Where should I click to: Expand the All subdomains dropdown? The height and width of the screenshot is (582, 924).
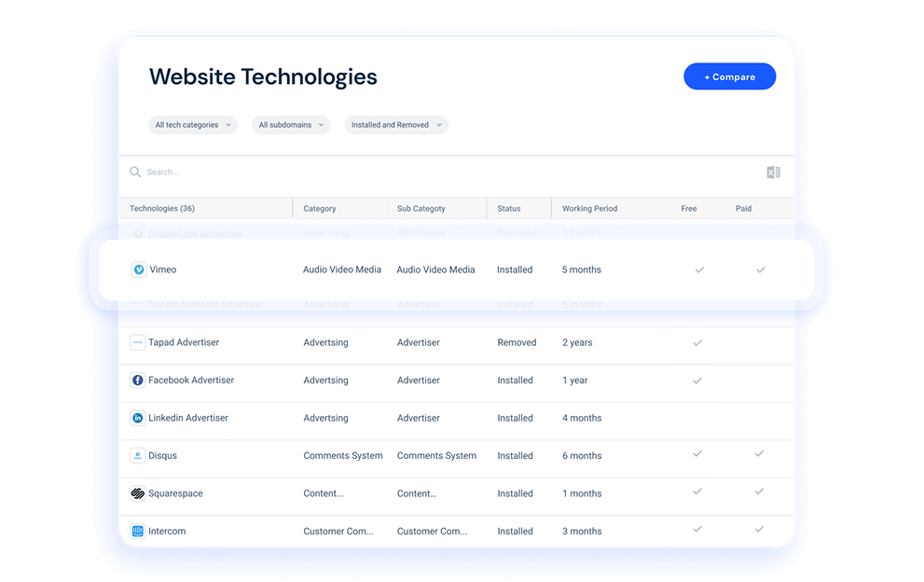point(291,125)
